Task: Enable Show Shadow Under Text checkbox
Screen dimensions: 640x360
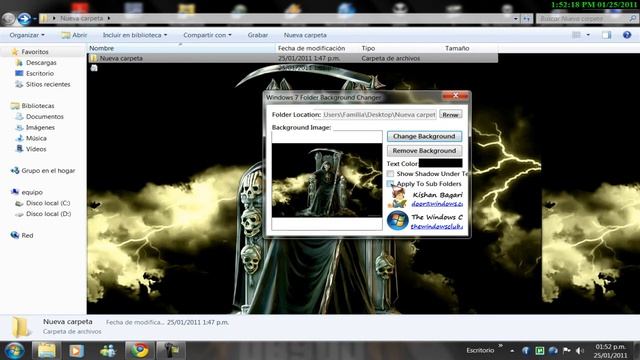Action: 391,174
